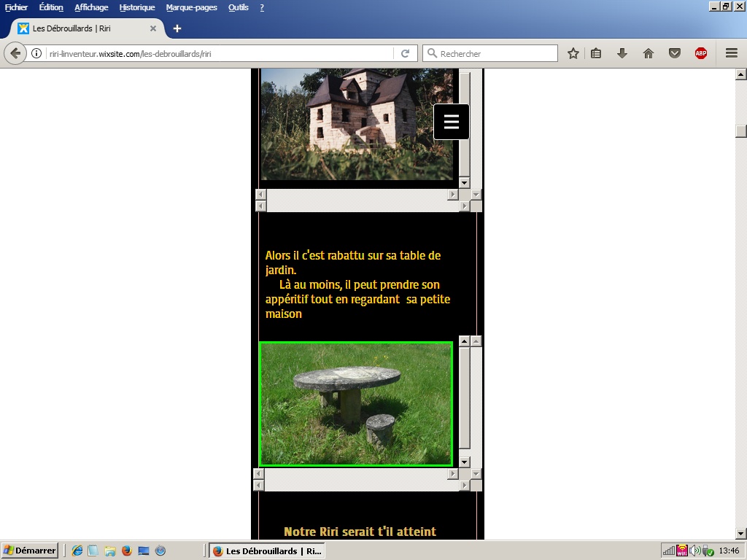747x560 pixels.
Task: Open the website's black hamburger menu
Action: coord(451,122)
